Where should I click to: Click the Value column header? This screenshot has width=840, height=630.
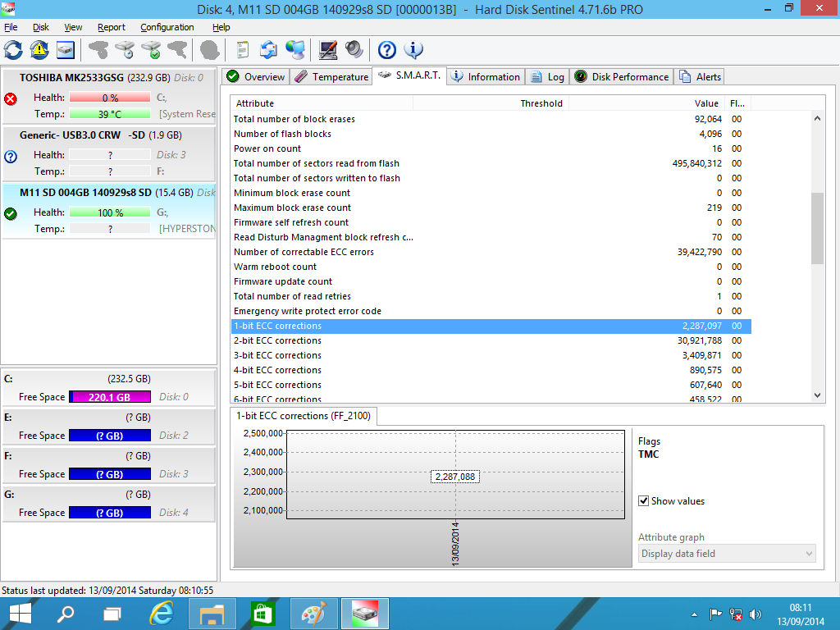coord(646,103)
